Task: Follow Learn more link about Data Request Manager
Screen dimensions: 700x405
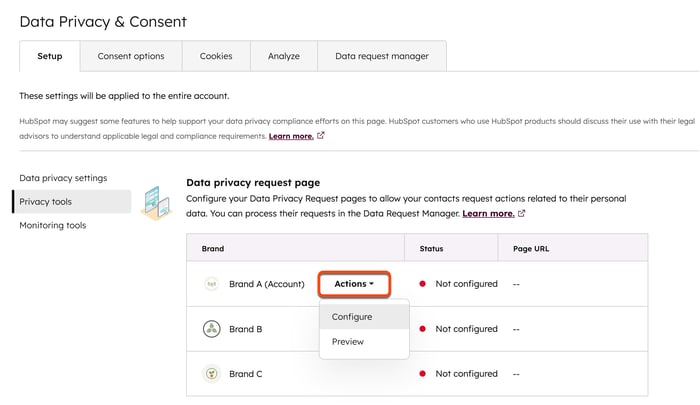Action: [x=488, y=213]
